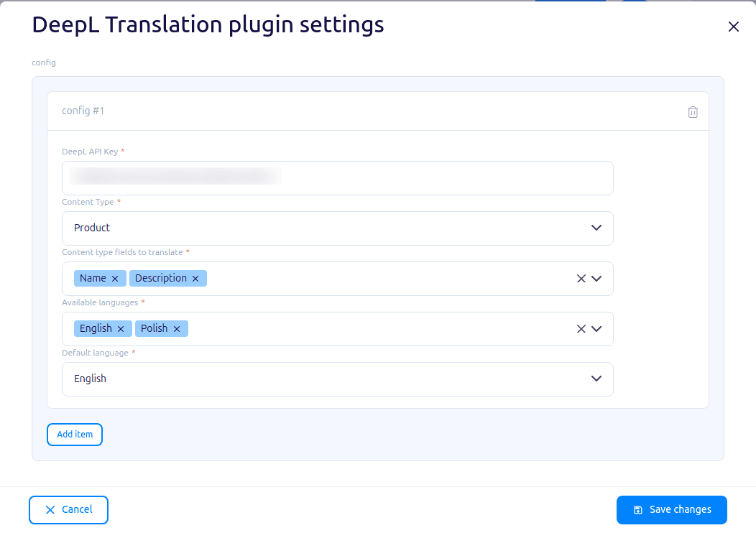
Task: Cancel the plugin settings dialog
Action: [x=68, y=510]
